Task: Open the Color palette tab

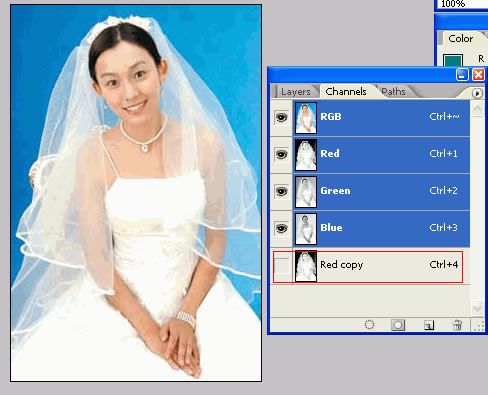Action: [x=461, y=39]
